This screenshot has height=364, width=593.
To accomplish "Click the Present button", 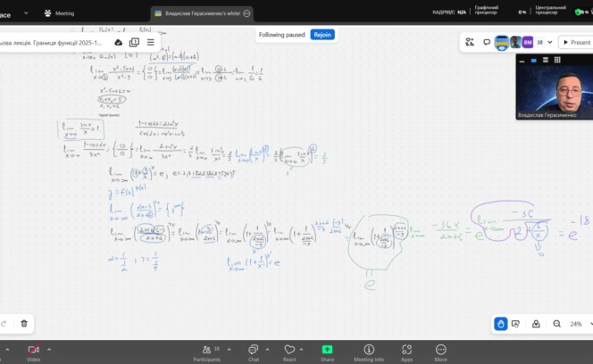I will click(x=575, y=42).
